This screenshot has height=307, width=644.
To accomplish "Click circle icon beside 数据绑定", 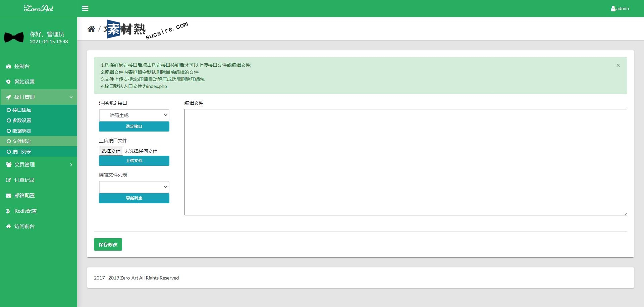I will pyautogui.click(x=9, y=131).
